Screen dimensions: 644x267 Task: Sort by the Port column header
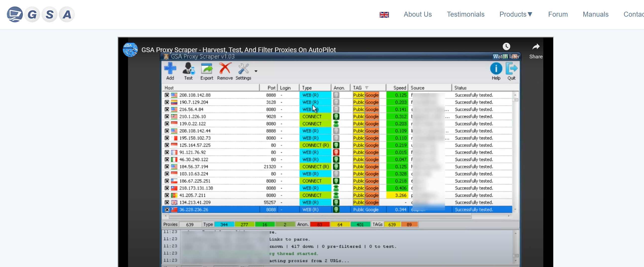point(268,88)
